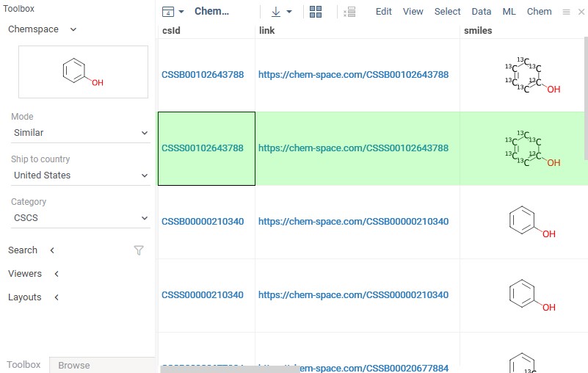This screenshot has height=373, width=588.
Task: Open chem-space.com/CSSB00102643788 URL
Action: pyautogui.click(x=353, y=75)
